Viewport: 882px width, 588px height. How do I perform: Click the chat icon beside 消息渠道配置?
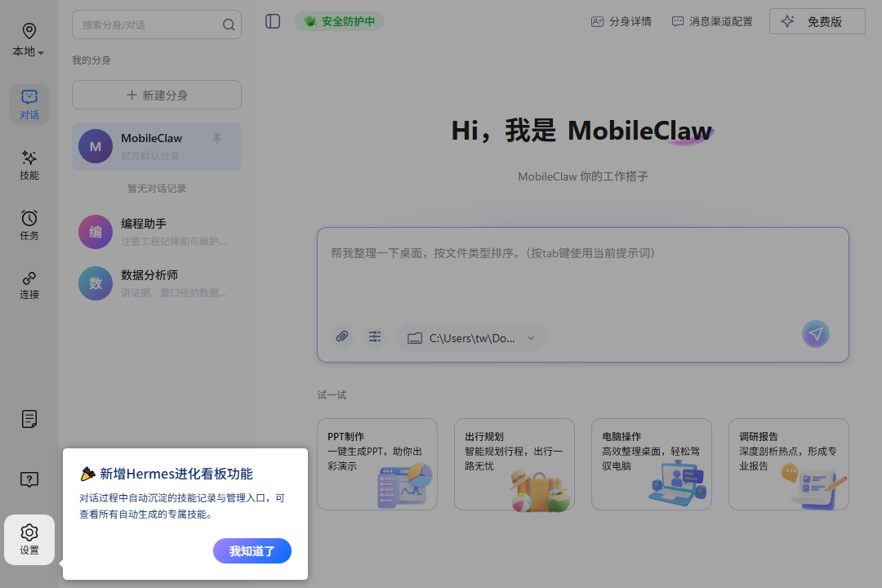tap(678, 21)
